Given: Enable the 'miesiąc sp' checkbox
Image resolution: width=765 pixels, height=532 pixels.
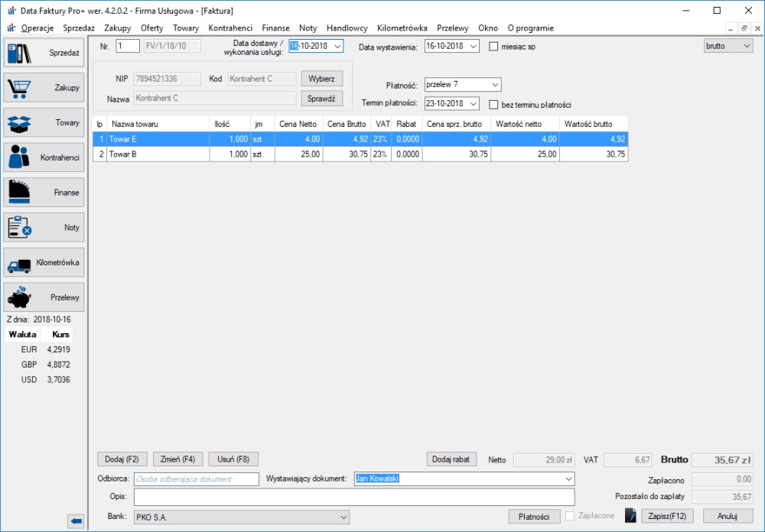Looking at the screenshot, I should point(493,46).
